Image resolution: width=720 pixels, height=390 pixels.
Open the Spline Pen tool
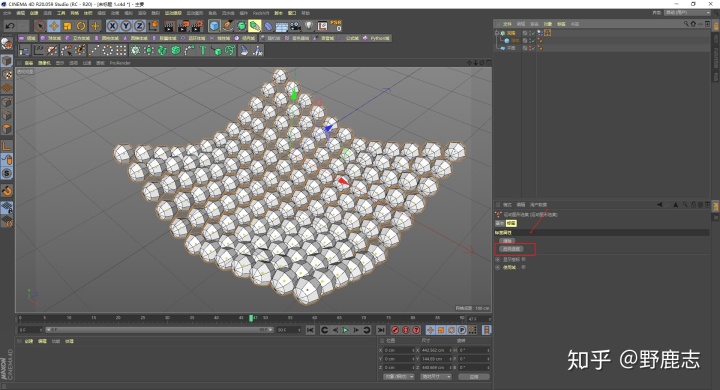(x=228, y=26)
